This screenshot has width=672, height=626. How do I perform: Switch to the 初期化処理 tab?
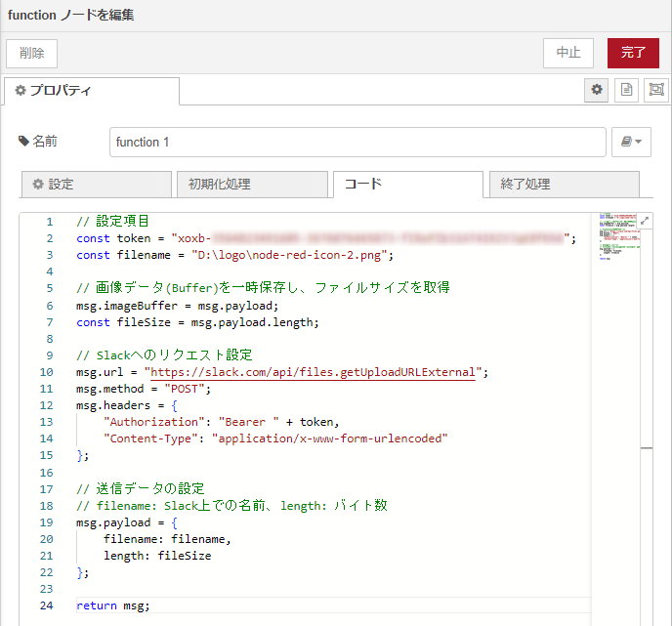pyautogui.click(x=252, y=185)
